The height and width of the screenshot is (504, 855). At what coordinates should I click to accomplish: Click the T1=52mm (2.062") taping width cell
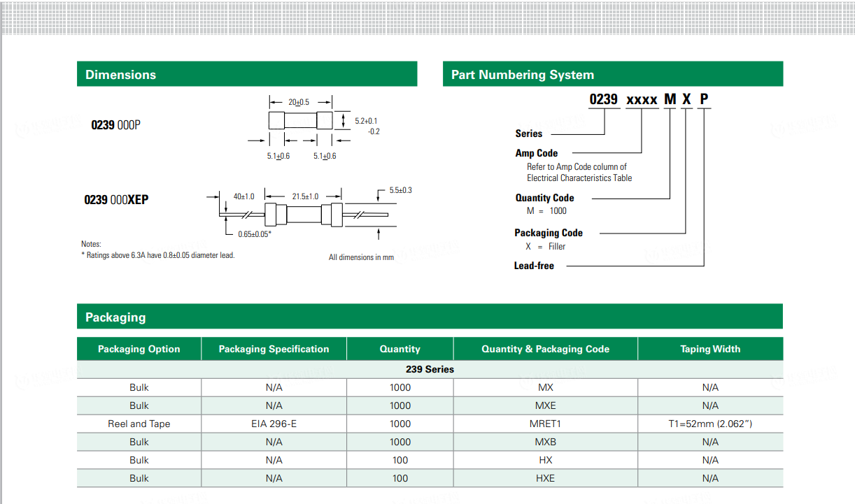(x=709, y=424)
